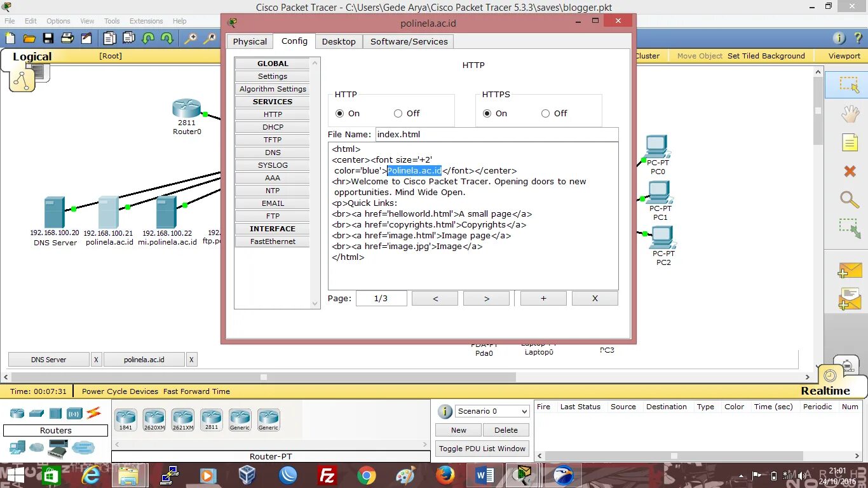The width and height of the screenshot is (868, 488).
Task: Select the End Devices category icon
Action: pyautogui.click(x=17, y=447)
